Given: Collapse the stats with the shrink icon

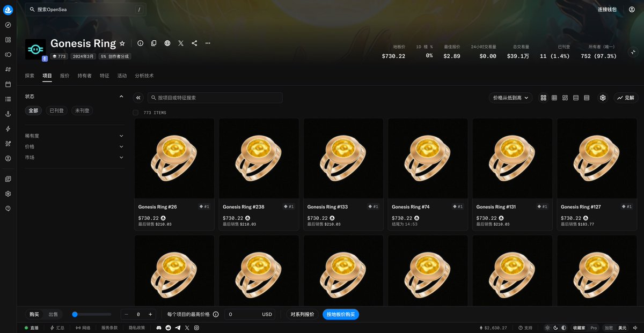Looking at the screenshot, I should point(633,52).
